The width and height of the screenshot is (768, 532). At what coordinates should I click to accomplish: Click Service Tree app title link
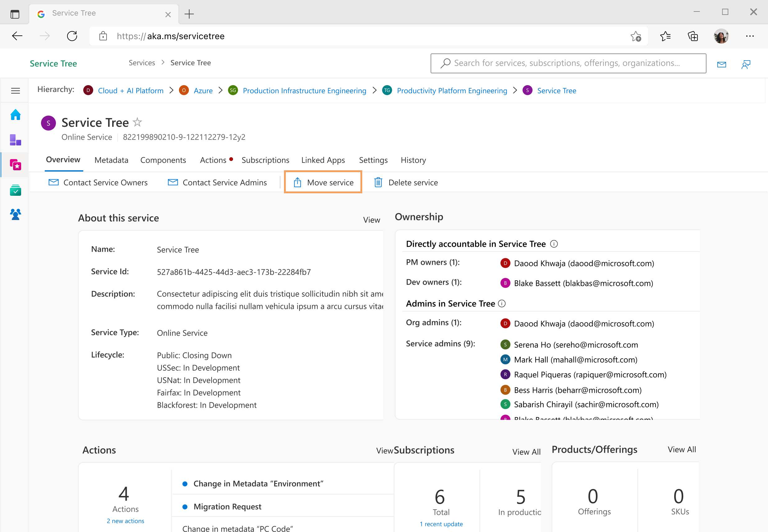click(x=53, y=63)
